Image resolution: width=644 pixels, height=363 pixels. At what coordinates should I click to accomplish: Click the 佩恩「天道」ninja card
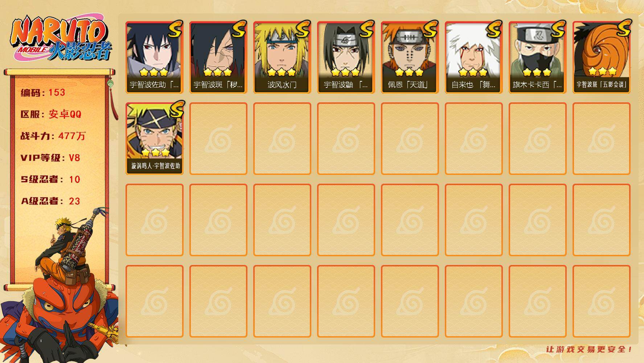coord(410,57)
